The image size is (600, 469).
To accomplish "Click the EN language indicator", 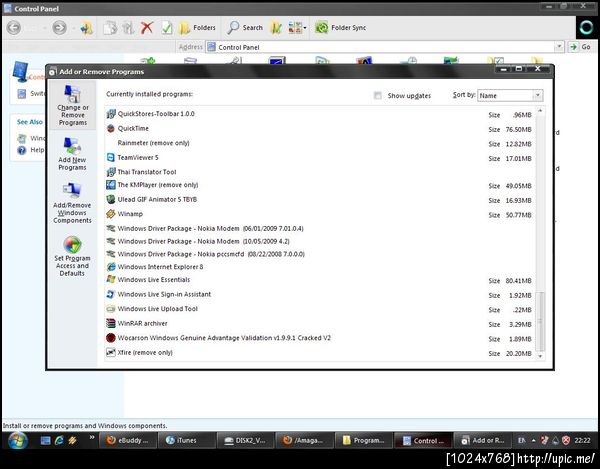I will [522, 441].
